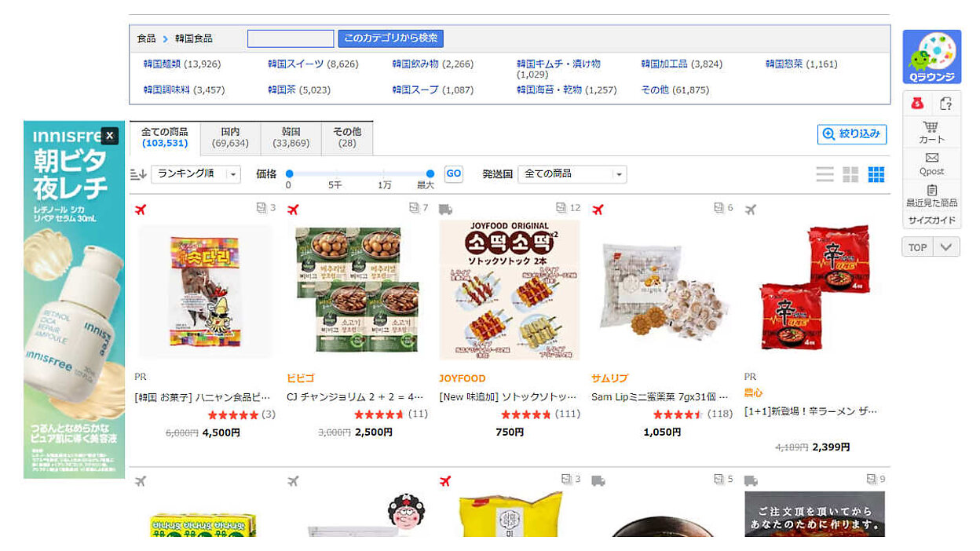Click the image count icon on ハニャン食品 card
This screenshot has height=551, width=980.
(261, 208)
